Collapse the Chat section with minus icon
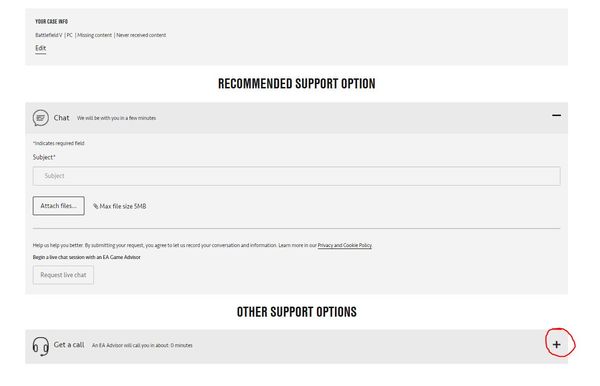Screen dimensions: 600x386 pyautogui.click(x=556, y=116)
